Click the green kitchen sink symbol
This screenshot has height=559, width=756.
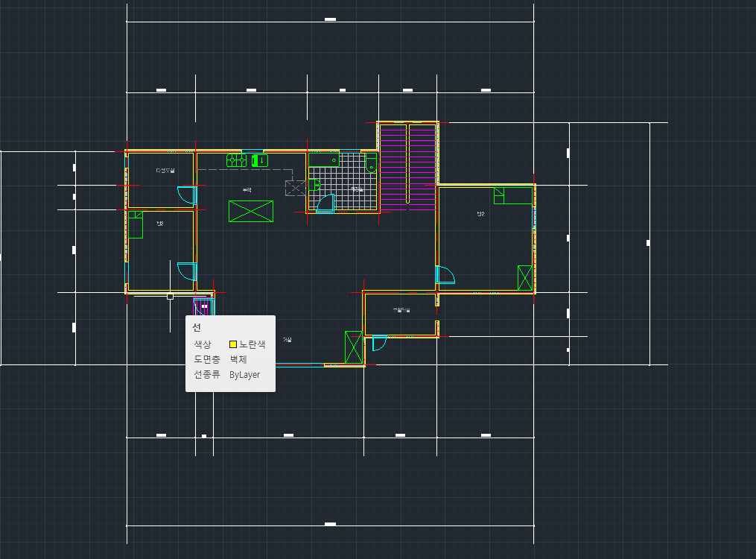[x=260, y=160]
